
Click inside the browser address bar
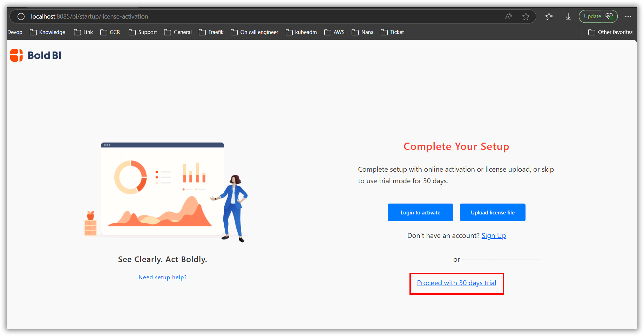245,16
